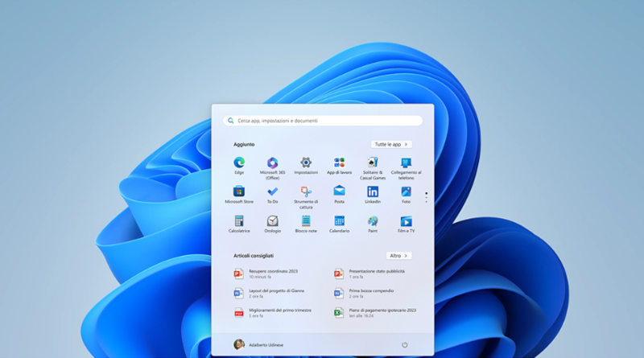Click the pinned apps page dots
The width and height of the screenshot is (644, 358).
pyautogui.click(x=427, y=197)
